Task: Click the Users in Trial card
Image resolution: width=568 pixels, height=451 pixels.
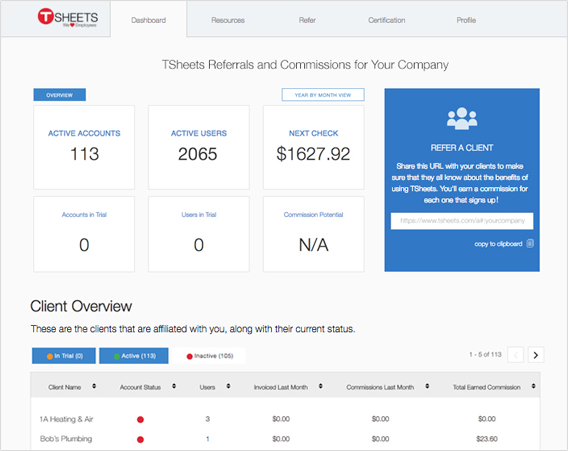Action: 199,234
